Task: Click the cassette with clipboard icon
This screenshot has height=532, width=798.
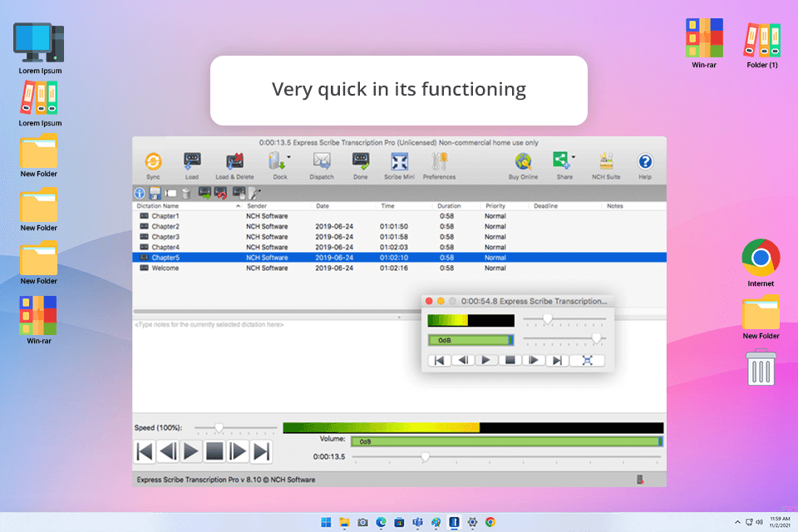Action: pos(239,193)
